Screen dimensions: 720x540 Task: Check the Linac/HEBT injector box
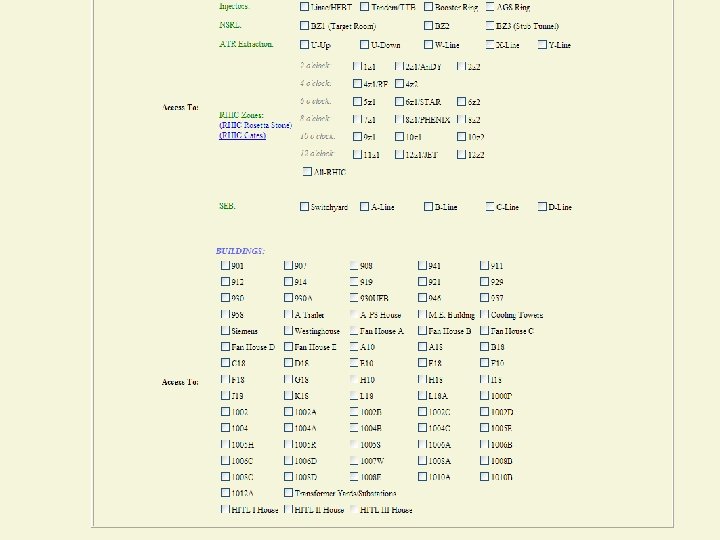(x=304, y=6)
